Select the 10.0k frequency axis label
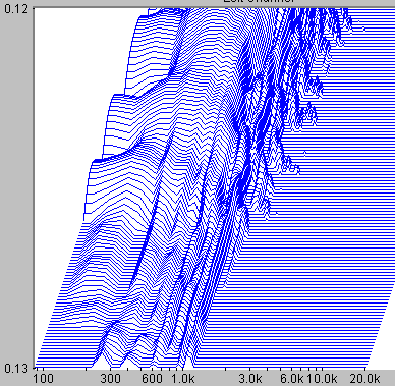The width and height of the screenshot is (395, 386). click(322, 379)
